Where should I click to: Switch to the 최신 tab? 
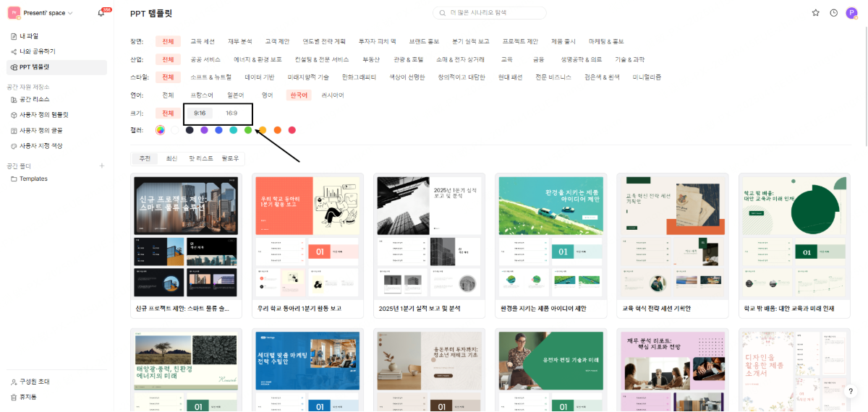(172, 158)
